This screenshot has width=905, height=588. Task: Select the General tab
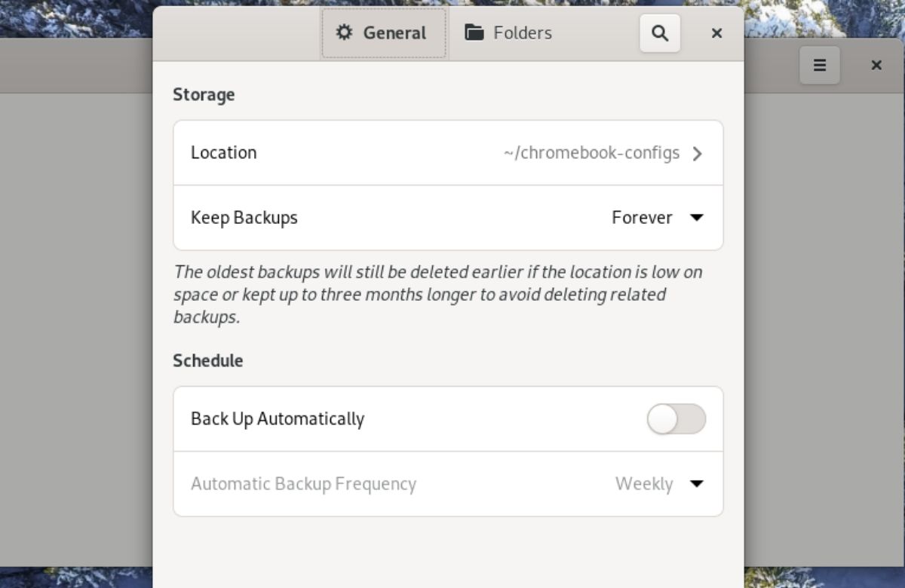(x=383, y=32)
